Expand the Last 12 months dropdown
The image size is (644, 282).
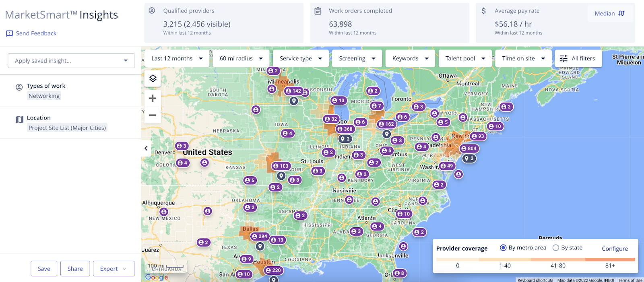[177, 58]
